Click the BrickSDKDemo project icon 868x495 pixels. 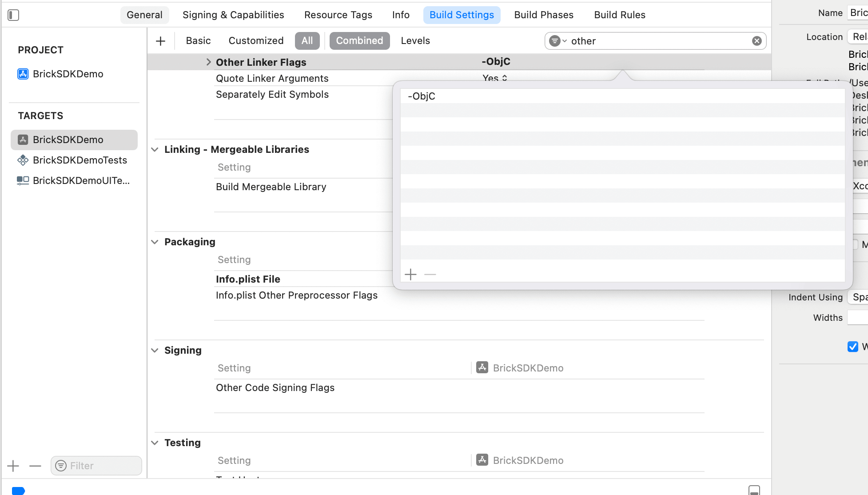coord(23,73)
